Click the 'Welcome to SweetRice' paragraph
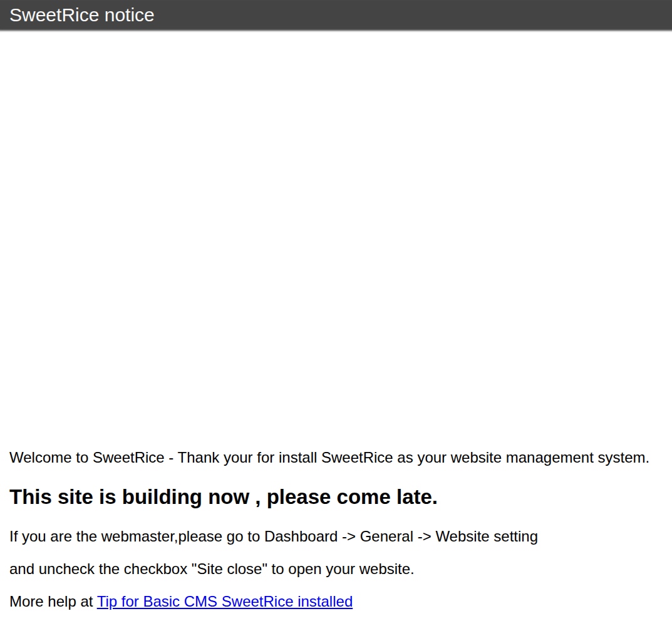Image resolution: width=672 pixels, height=626 pixels. tap(329, 458)
